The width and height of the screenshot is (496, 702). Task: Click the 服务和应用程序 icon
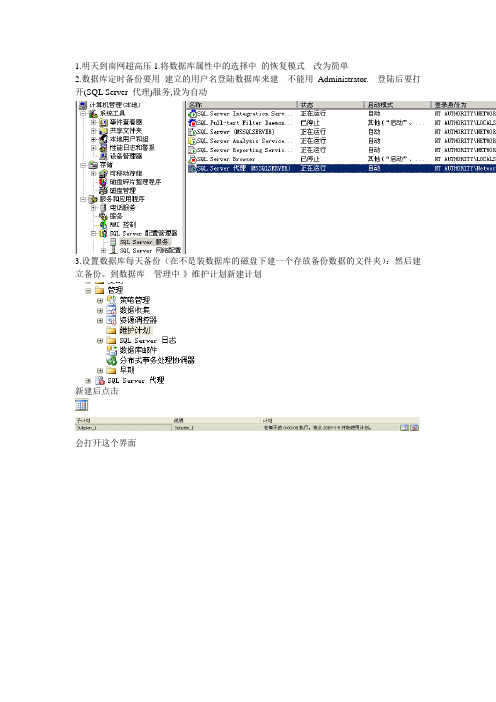click(93, 199)
